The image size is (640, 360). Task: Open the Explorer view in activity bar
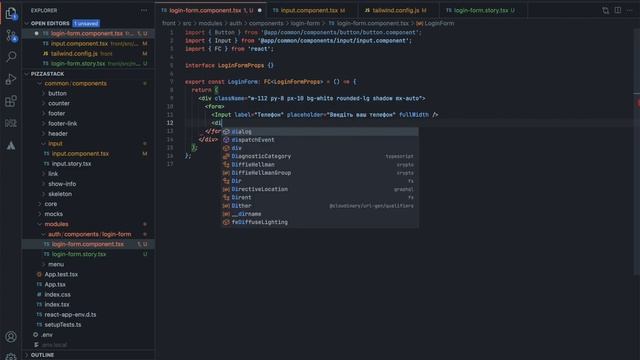click(x=11, y=13)
